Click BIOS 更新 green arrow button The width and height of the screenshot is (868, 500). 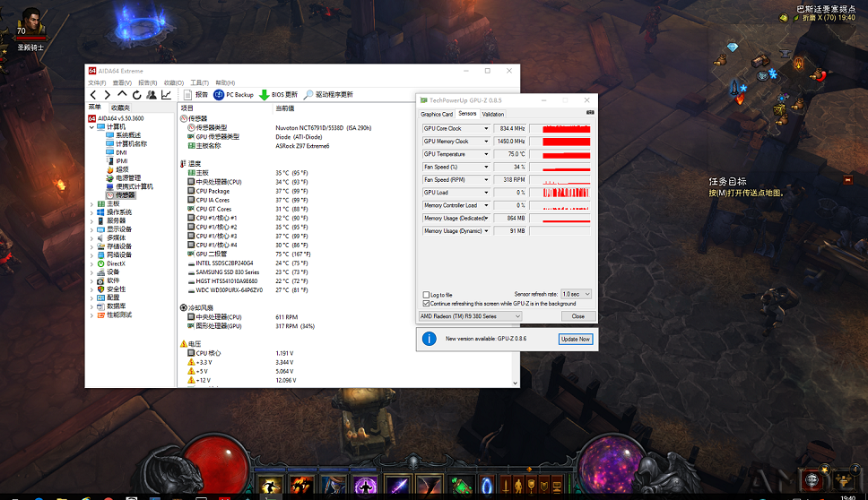pos(279,95)
